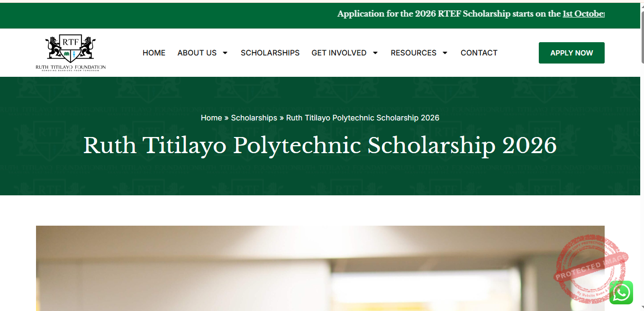Viewport: 644px width, 311px height.
Task: Open the Scholarships breadcrumb link
Action: tap(254, 118)
